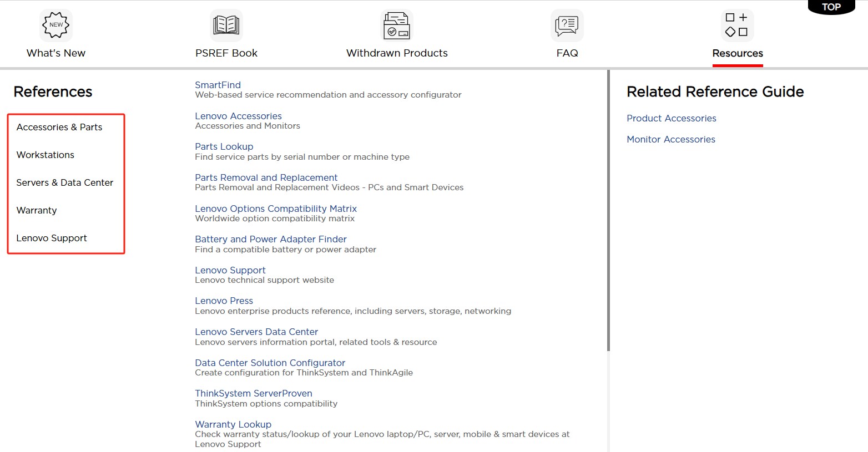The width and height of the screenshot is (868, 452).
Task: Click the Warranty Lookup link
Action: click(233, 424)
